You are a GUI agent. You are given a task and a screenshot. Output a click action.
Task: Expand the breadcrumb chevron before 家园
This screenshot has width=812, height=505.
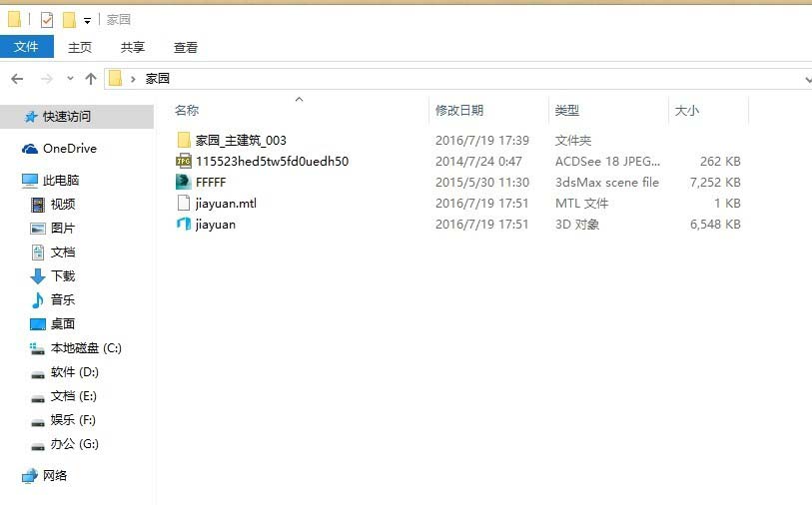click(x=133, y=79)
